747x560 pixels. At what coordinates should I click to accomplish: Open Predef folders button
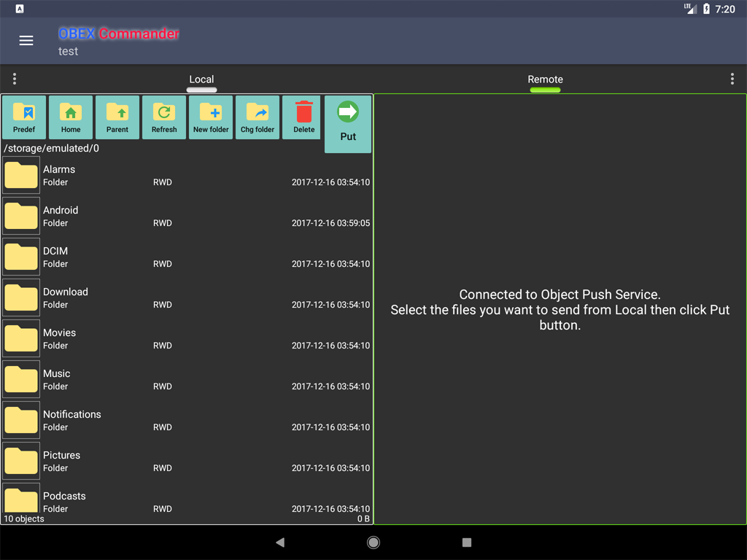click(24, 117)
